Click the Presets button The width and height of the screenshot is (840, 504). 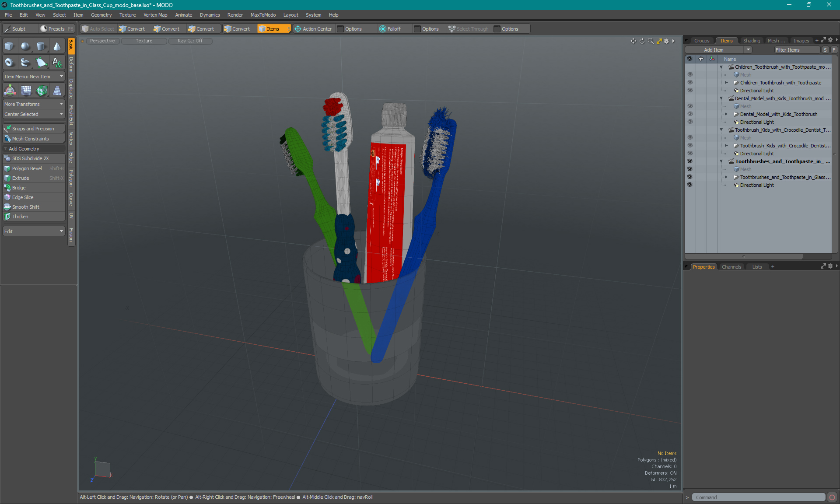pyautogui.click(x=56, y=29)
